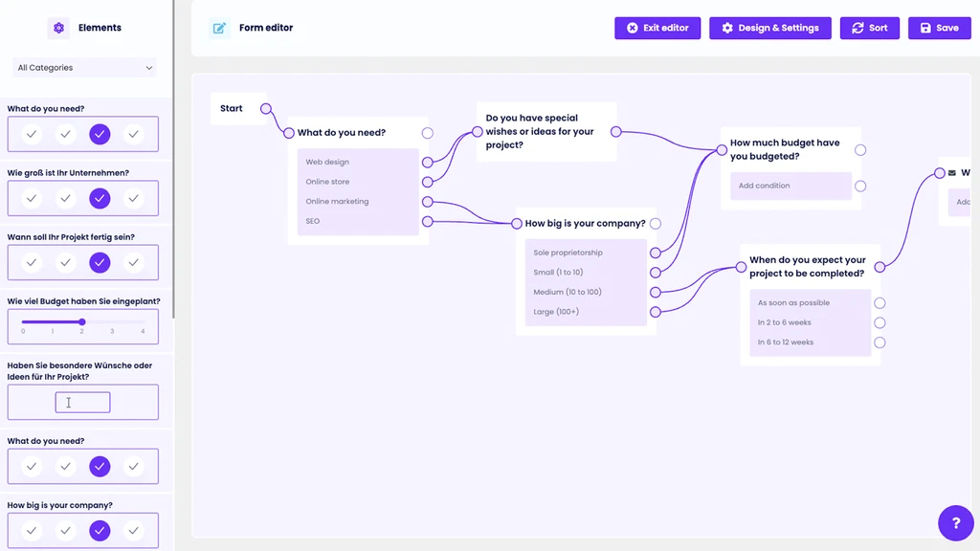
Task: Click Exit editor button
Action: point(657,28)
